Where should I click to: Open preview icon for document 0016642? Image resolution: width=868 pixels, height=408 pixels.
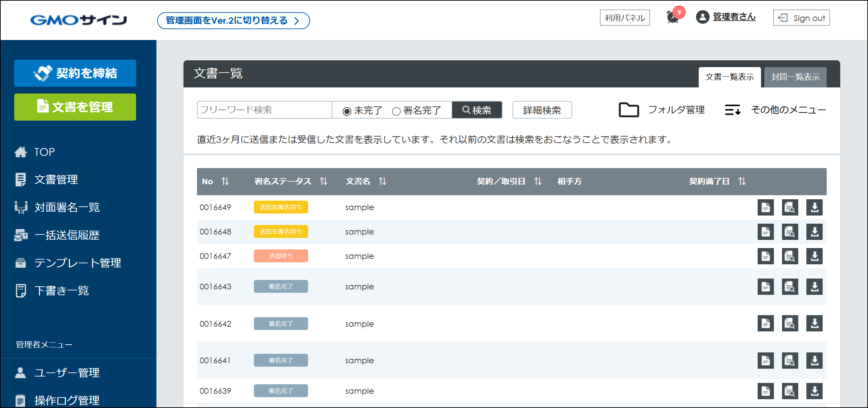coord(790,324)
